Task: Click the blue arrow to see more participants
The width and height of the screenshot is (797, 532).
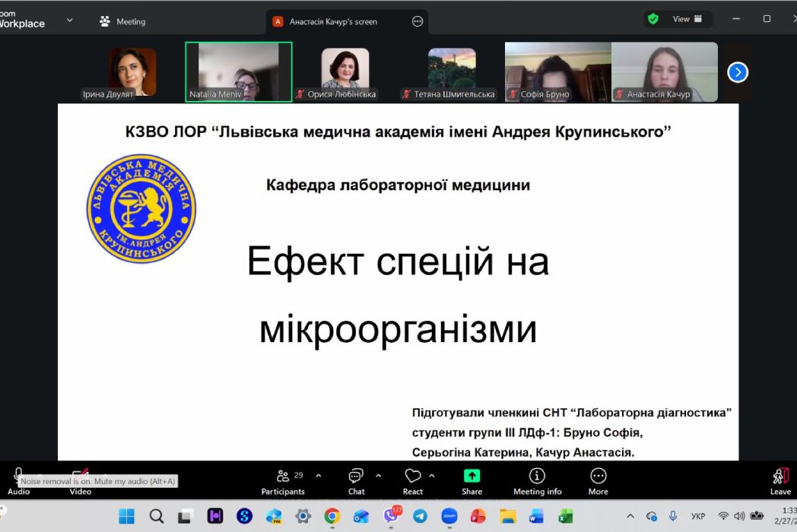Action: point(737,72)
